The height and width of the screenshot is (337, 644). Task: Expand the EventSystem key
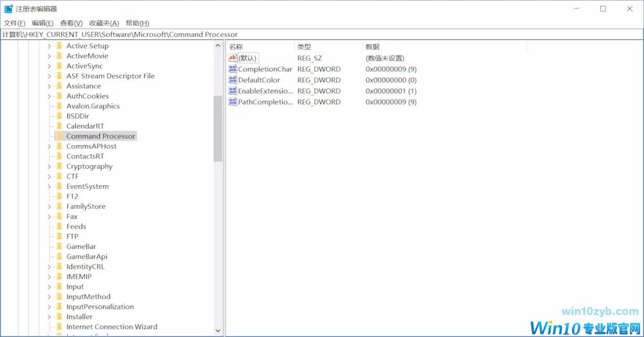coord(50,187)
